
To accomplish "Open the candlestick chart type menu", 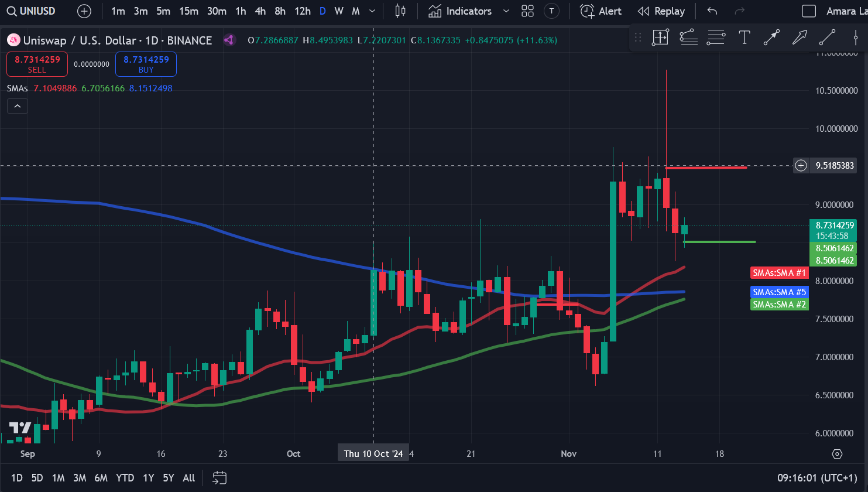I will [x=400, y=11].
